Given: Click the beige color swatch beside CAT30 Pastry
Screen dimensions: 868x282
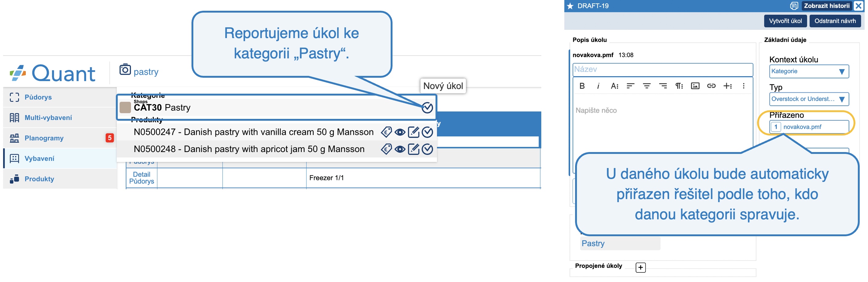Looking at the screenshot, I should coord(125,108).
